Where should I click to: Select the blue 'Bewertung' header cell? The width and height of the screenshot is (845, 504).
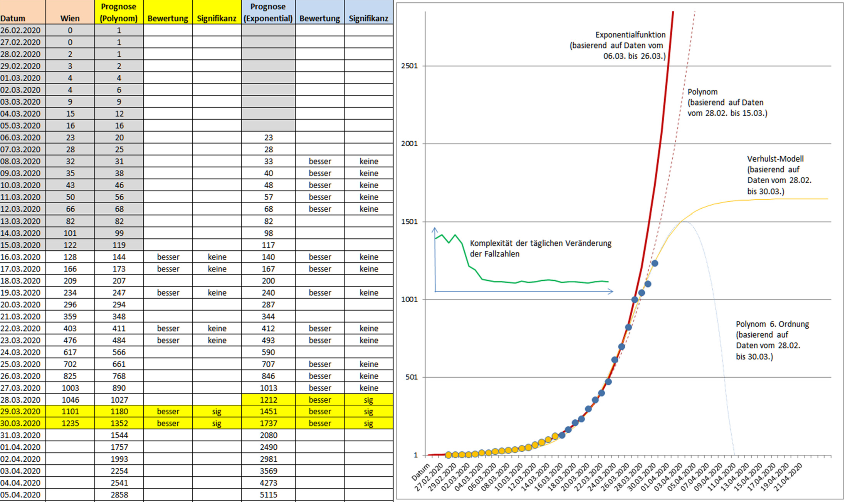pos(320,12)
